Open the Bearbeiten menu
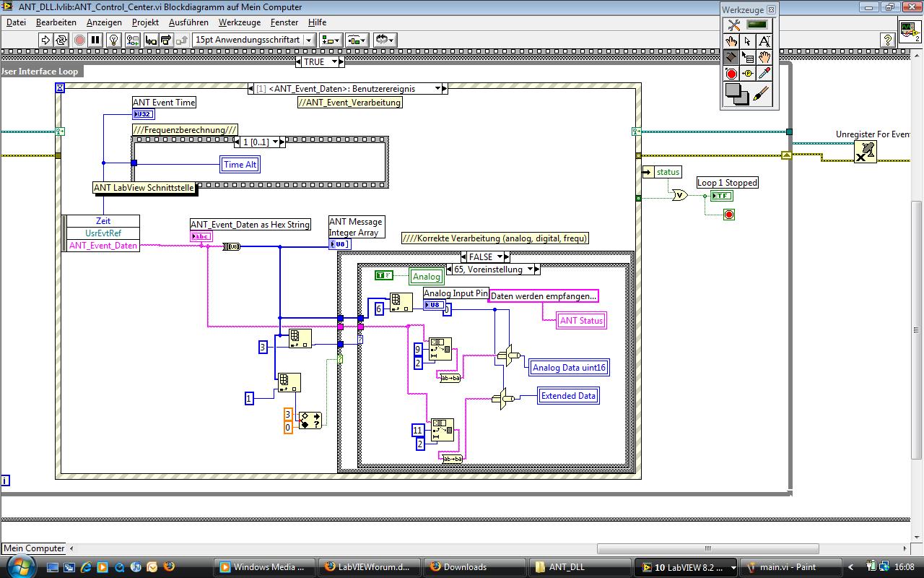The image size is (924, 578). [56, 22]
